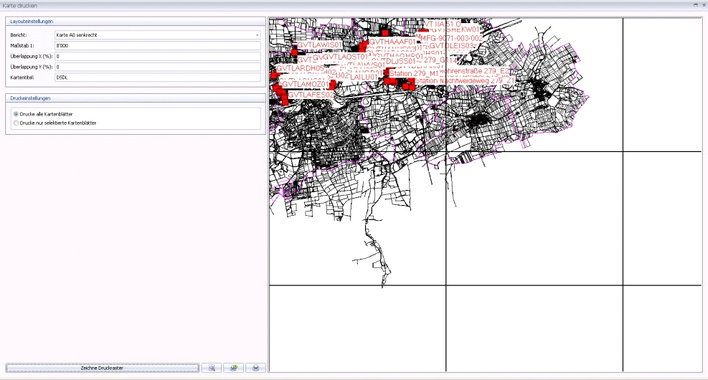Click the green refresh map icon button
The height and width of the screenshot is (380, 708).
click(233, 368)
